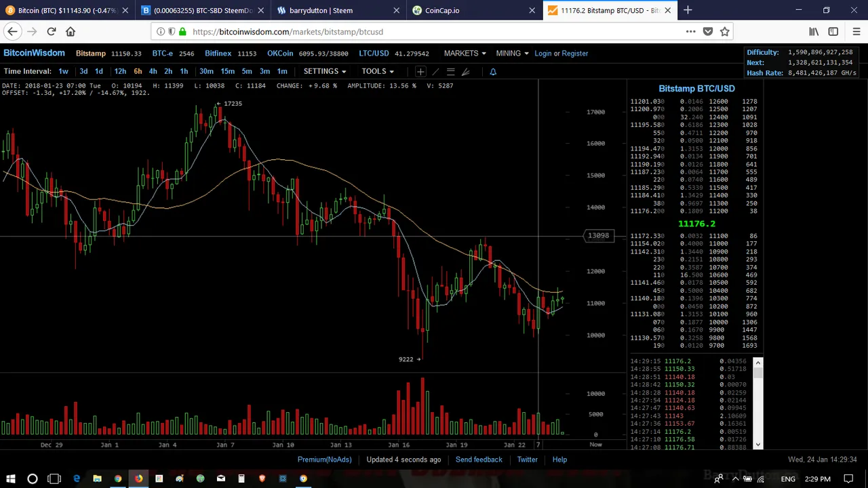Image resolution: width=868 pixels, height=488 pixels.
Task: Switch to barrydutton Steem tab
Action: [x=338, y=10]
